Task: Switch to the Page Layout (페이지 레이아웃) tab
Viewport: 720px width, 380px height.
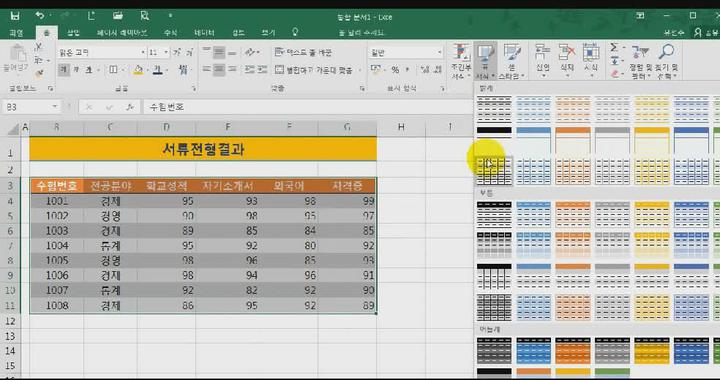Action: (122, 33)
